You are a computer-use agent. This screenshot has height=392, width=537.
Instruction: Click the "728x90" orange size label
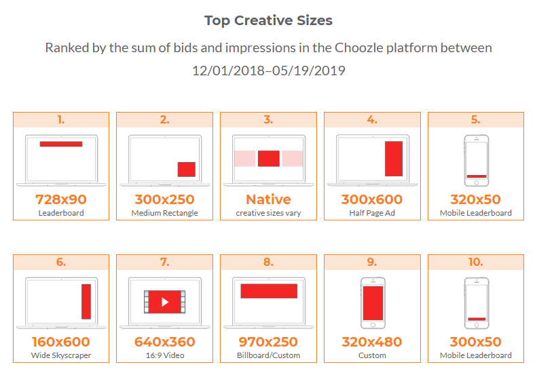61,199
